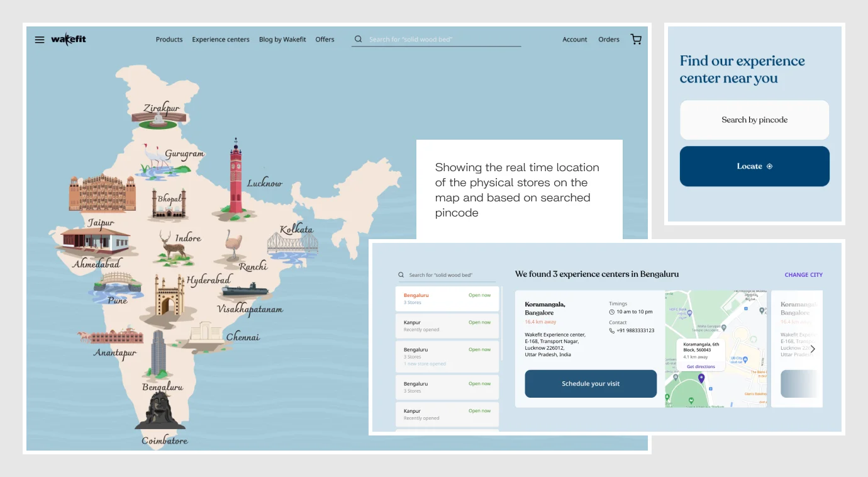Select the Bengaluru skyscraper illustration
Viewport: 868px width, 477px height.
tap(159, 354)
